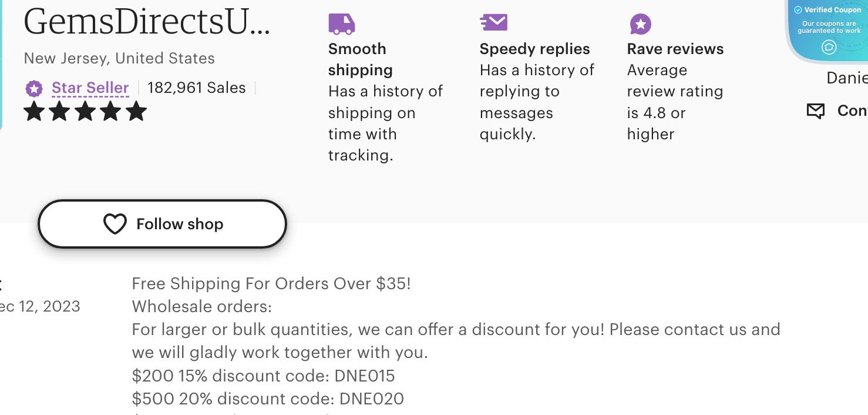868x415 pixels.
Task: Open the Star Seller link
Action: pyautogui.click(x=90, y=88)
